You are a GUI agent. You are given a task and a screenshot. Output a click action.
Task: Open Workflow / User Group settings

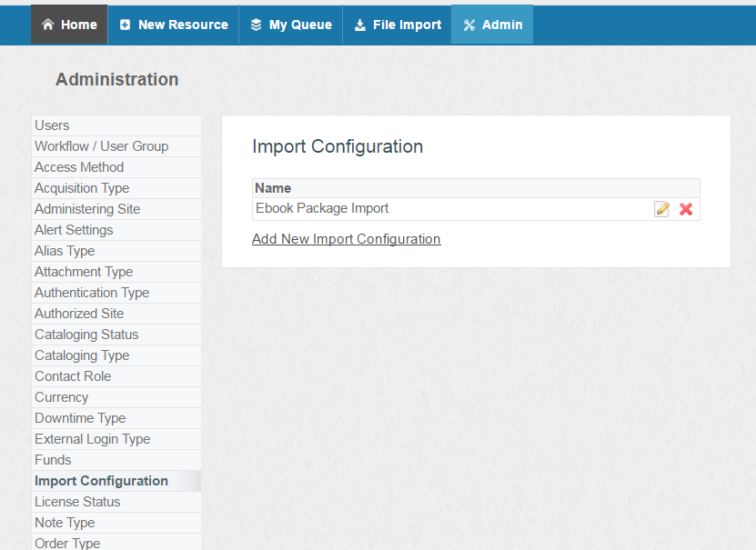(116, 146)
